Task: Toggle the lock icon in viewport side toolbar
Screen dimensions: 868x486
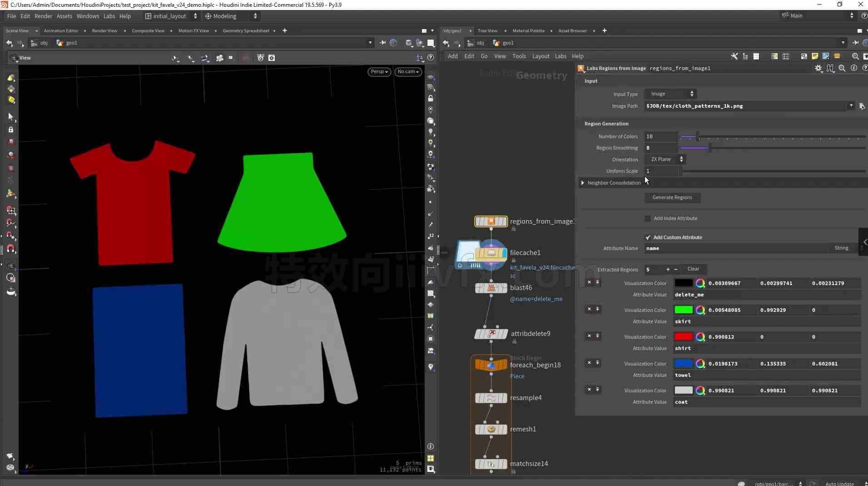Action: 431,99
